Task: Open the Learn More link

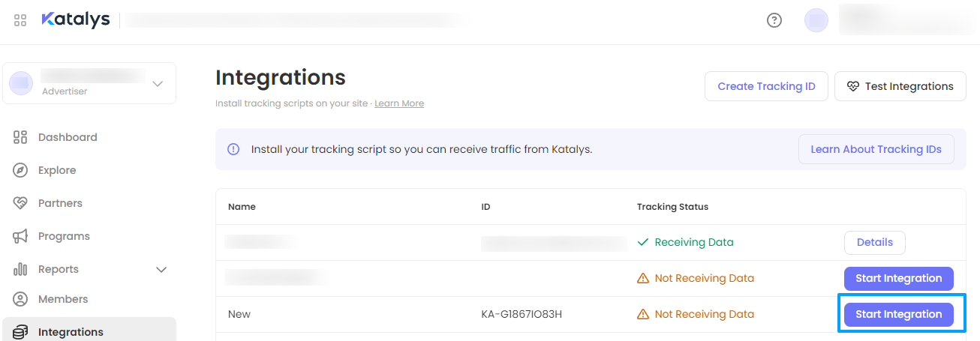Action: (x=399, y=103)
